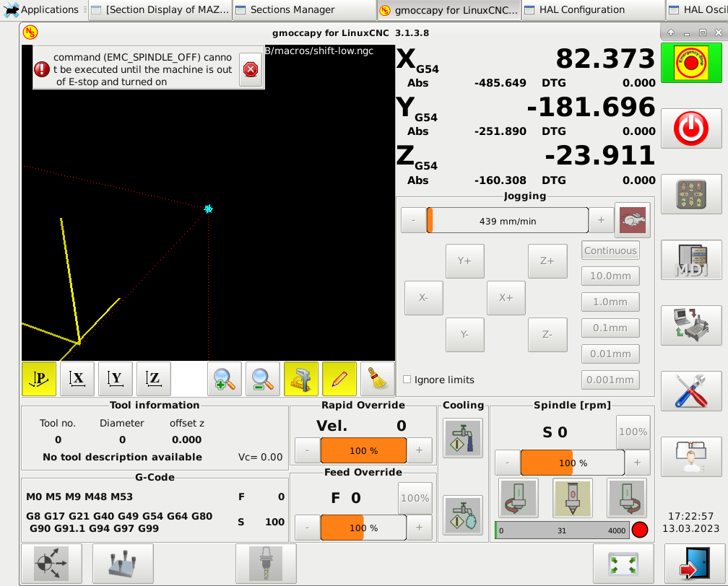Toggle mist coolant in Cooling panel
The height and width of the screenshot is (586, 728).
[463, 515]
